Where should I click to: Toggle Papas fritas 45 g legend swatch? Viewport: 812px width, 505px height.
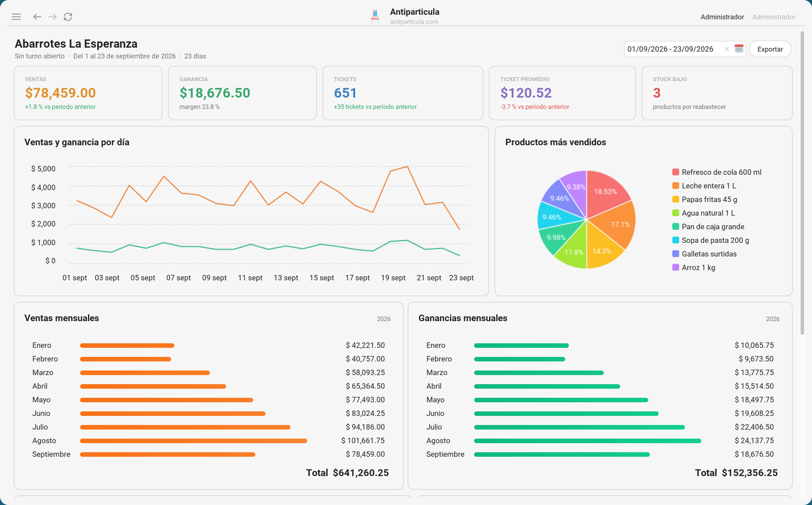coord(676,199)
